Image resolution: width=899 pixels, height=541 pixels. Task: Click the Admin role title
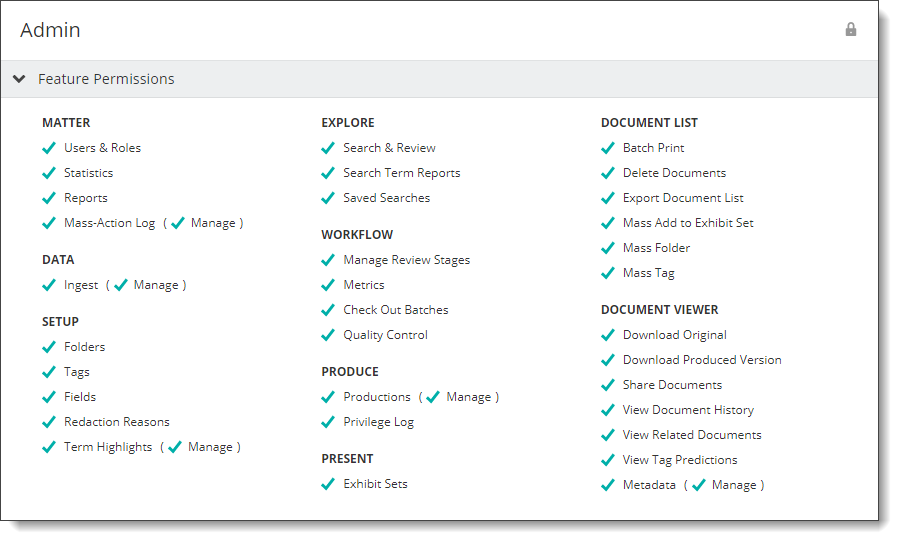click(x=50, y=30)
